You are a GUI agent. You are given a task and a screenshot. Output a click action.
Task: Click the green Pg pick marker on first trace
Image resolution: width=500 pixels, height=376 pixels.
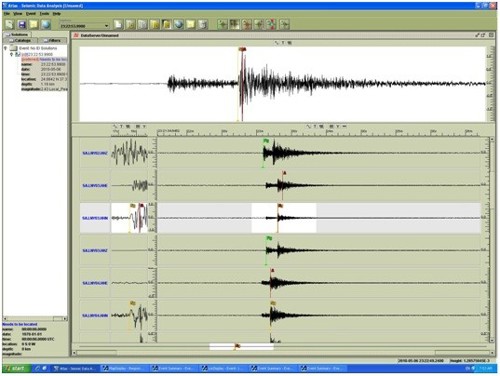pos(266,141)
